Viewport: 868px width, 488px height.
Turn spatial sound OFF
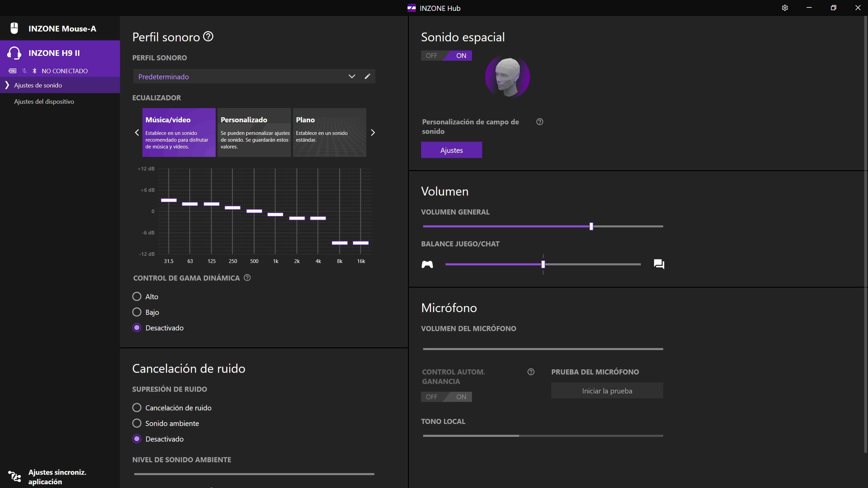pos(432,56)
